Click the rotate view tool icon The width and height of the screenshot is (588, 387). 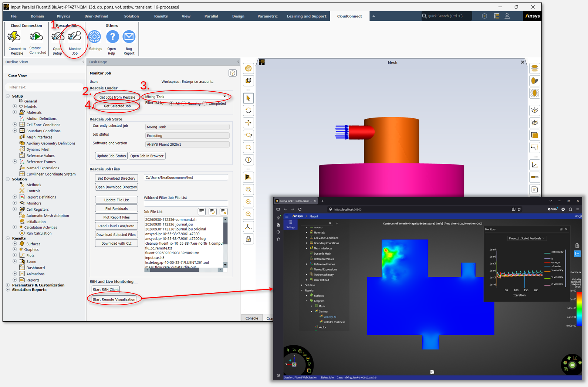tap(249, 111)
